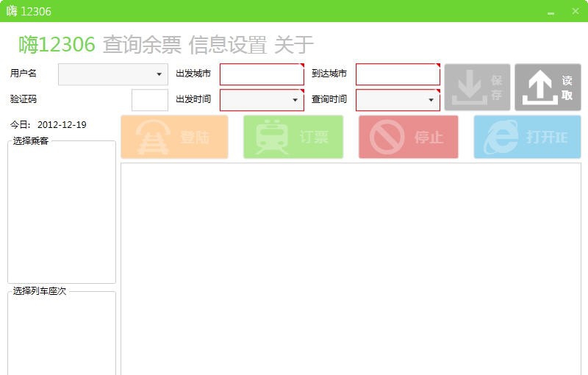Go to the 嗨12306 main tab
Screen dimensions: 588x375
(57, 45)
